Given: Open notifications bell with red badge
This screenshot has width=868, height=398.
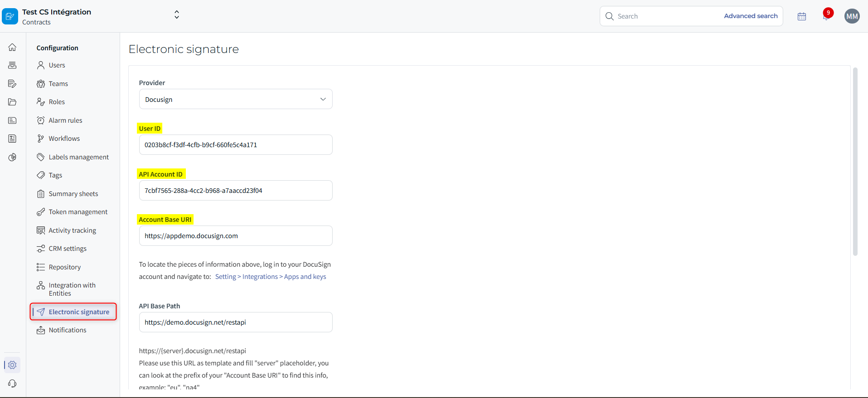Looking at the screenshot, I should [827, 16].
